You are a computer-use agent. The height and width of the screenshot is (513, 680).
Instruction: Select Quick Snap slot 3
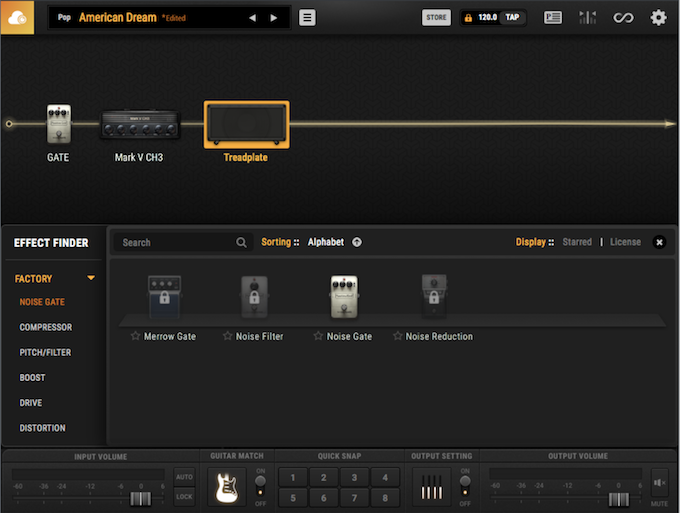coord(354,477)
